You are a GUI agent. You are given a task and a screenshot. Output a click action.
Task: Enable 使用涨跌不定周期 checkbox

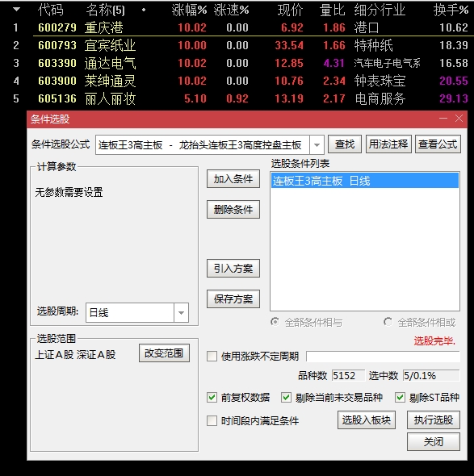[x=212, y=356]
